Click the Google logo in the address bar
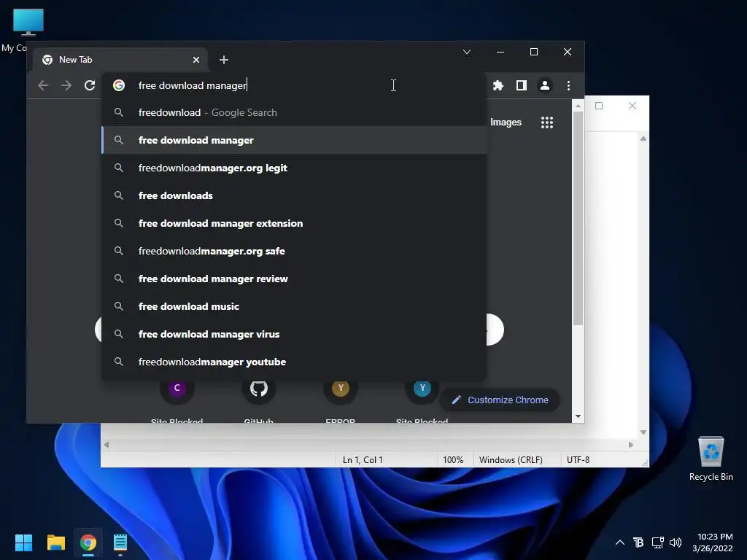The height and width of the screenshot is (560, 747). (x=119, y=85)
